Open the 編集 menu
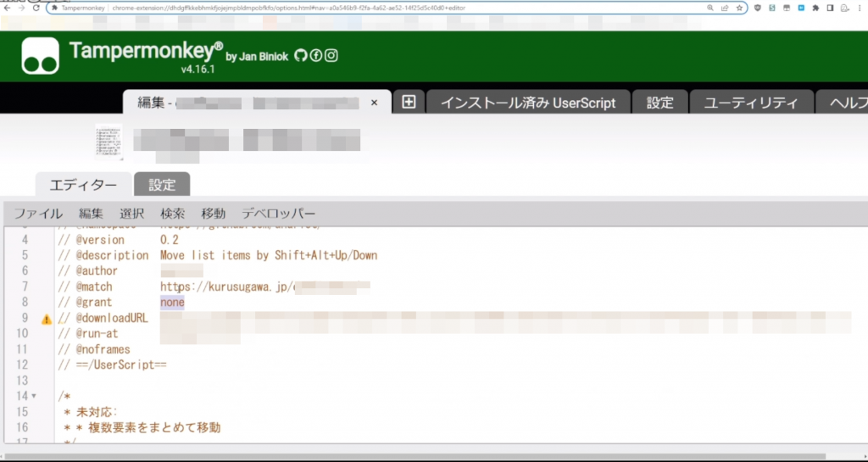Viewport: 868px width, 462px height. [91, 214]
